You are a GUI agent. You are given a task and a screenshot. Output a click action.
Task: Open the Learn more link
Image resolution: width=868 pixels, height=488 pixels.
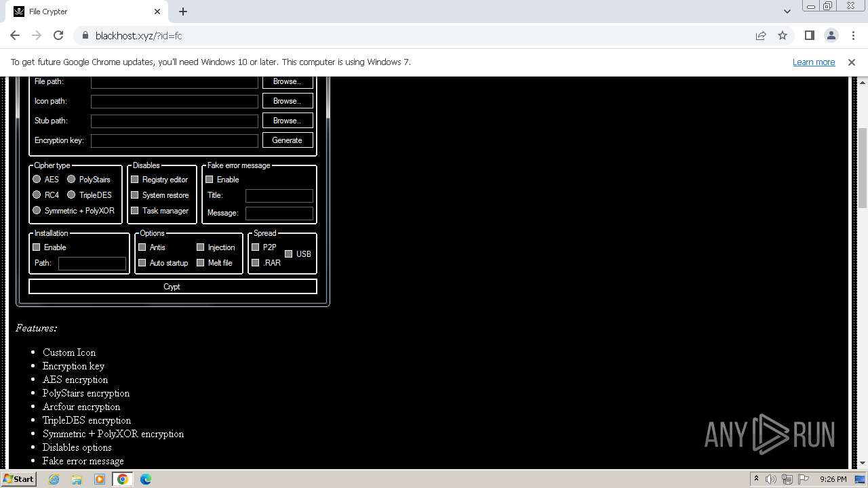814,62
